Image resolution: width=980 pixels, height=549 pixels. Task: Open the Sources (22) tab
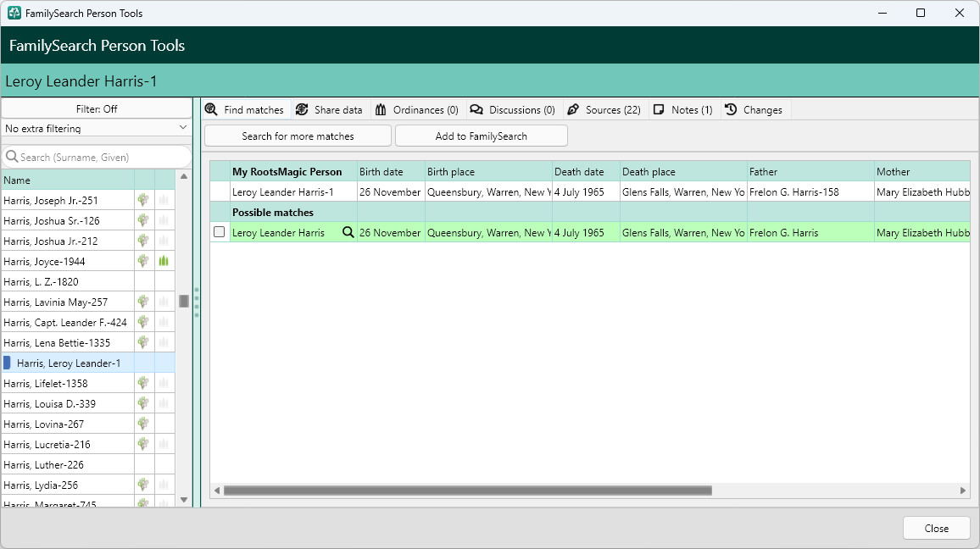point(604,110)
